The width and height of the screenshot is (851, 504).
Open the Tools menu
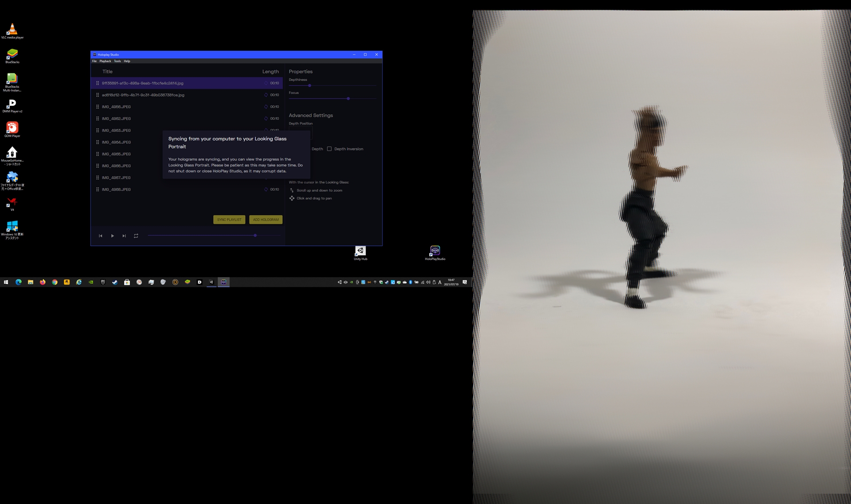[x=117, y=61]
